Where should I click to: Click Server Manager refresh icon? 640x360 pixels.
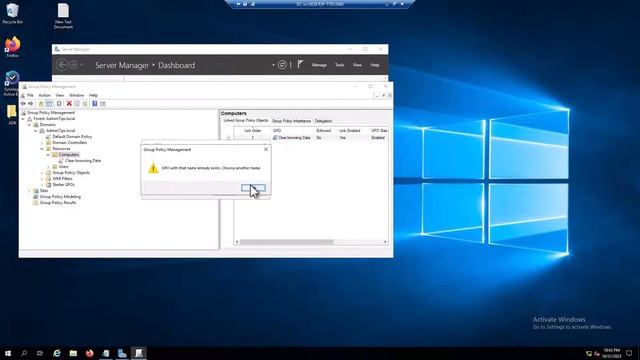click(282, 64)
